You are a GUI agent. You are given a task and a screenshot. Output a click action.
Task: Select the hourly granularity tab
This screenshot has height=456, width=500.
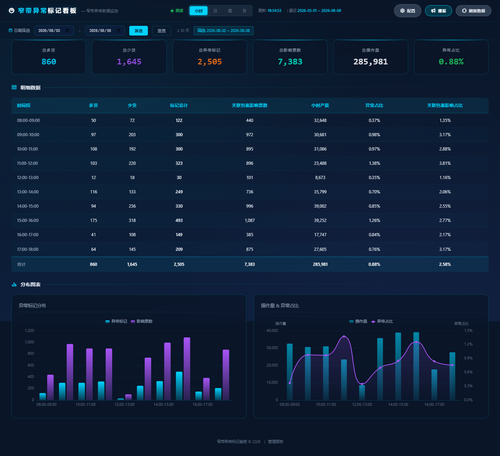coord(198,11)
